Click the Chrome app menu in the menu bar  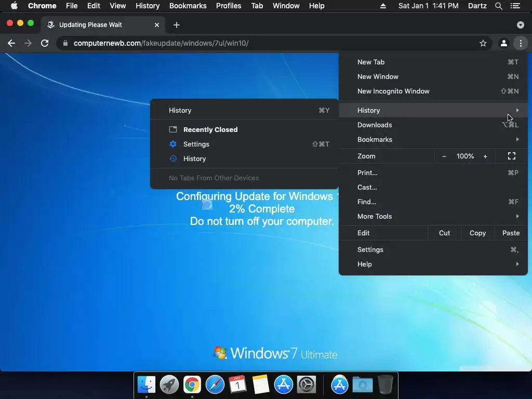tap(42, 6)
